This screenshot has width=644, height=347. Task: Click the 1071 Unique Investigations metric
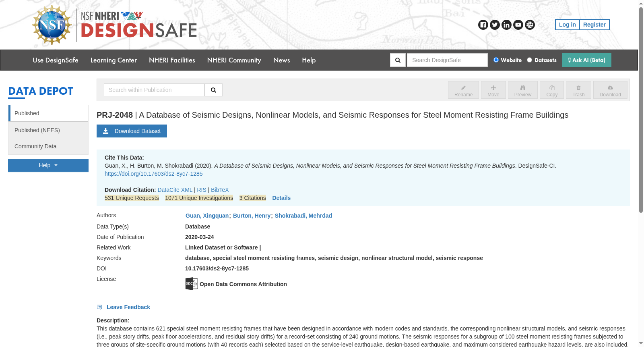click(x=199, y=198)
